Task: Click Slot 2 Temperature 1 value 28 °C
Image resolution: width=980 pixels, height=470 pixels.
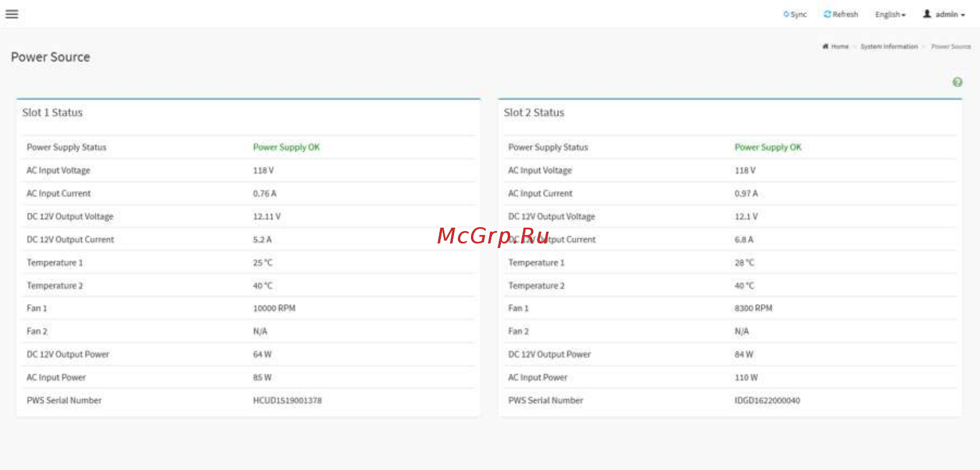Action: [744, 263]
